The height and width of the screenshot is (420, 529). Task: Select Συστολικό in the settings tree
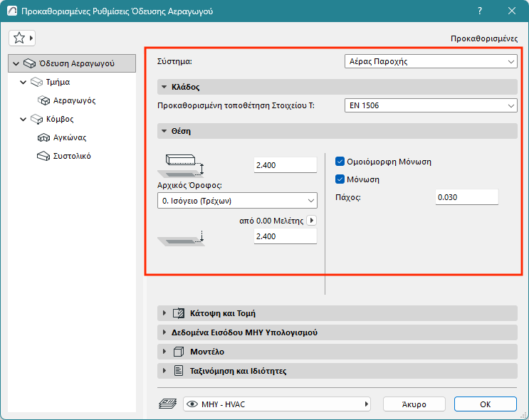tap(71, 156)
